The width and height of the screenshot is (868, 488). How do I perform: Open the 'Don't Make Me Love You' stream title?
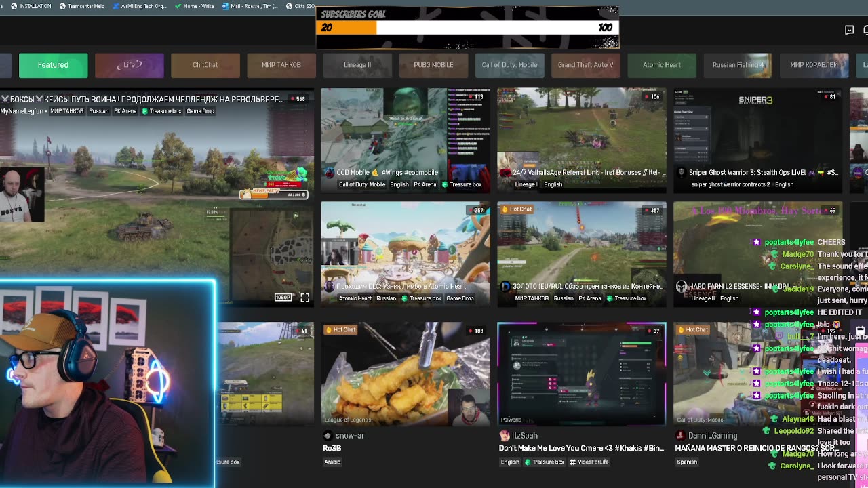[x=581, y=448]
